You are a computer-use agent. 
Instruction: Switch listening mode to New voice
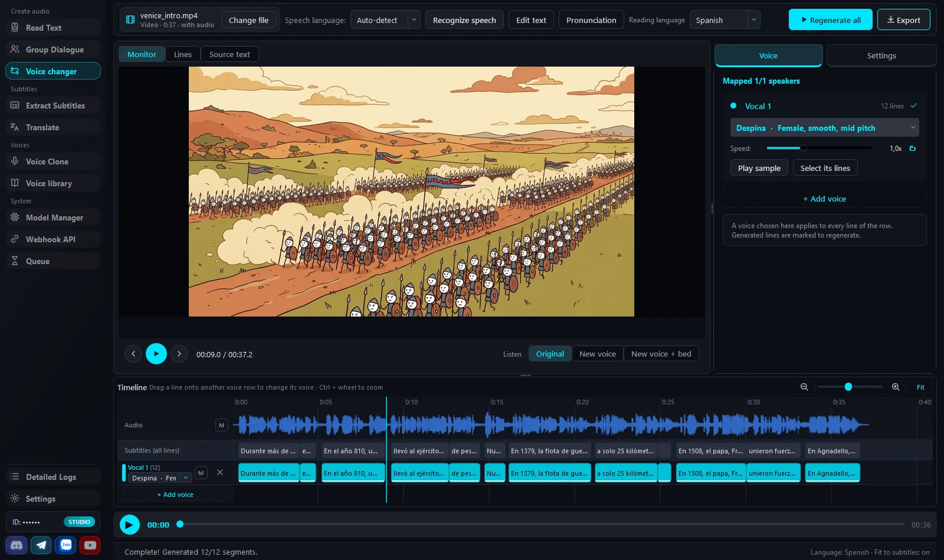598,354
